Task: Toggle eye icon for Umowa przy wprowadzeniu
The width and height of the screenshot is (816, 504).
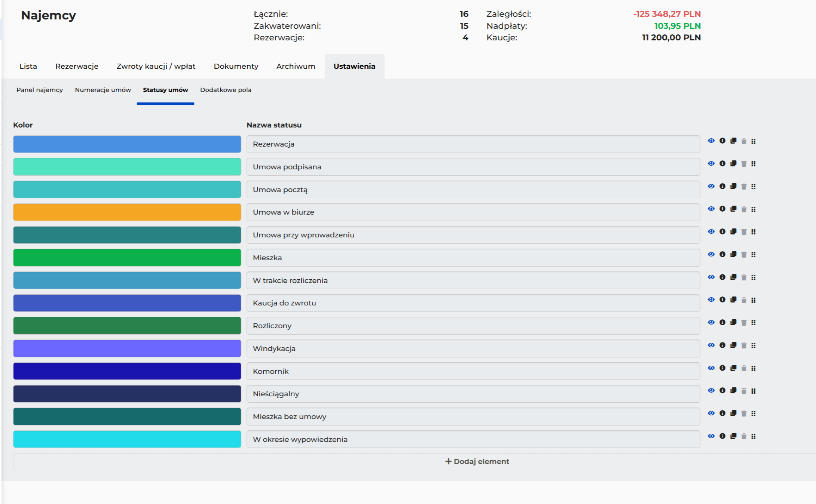Action: [711, 231]
